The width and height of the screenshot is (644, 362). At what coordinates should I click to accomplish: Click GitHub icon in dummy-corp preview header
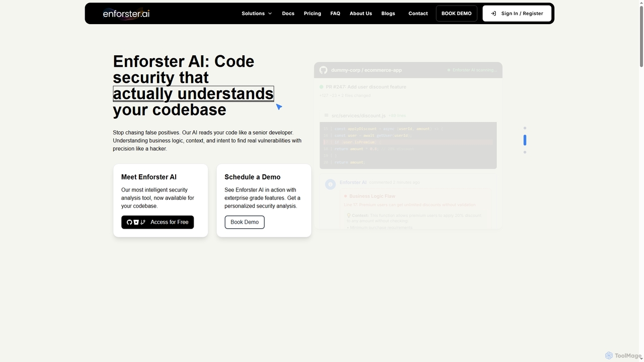[x=324, y=70]
